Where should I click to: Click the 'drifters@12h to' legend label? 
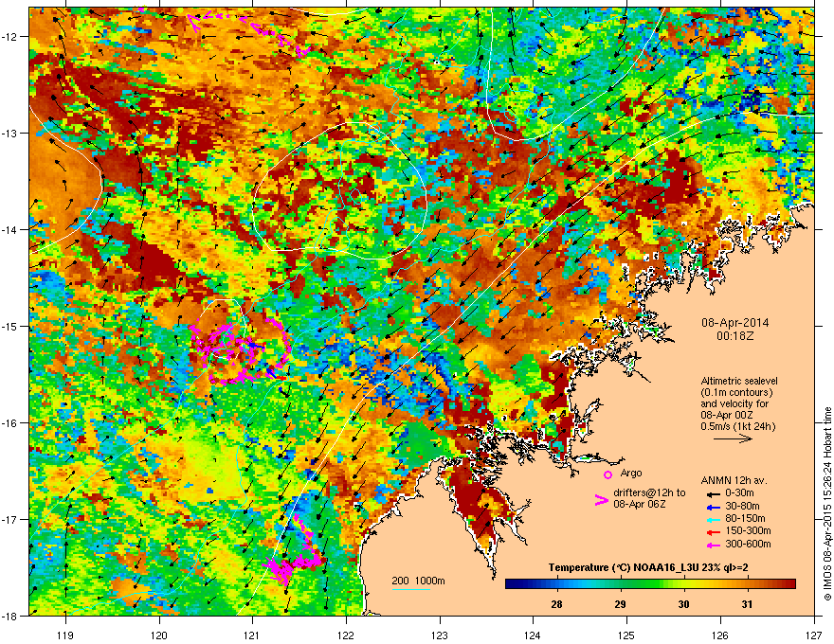click(649, 492)
